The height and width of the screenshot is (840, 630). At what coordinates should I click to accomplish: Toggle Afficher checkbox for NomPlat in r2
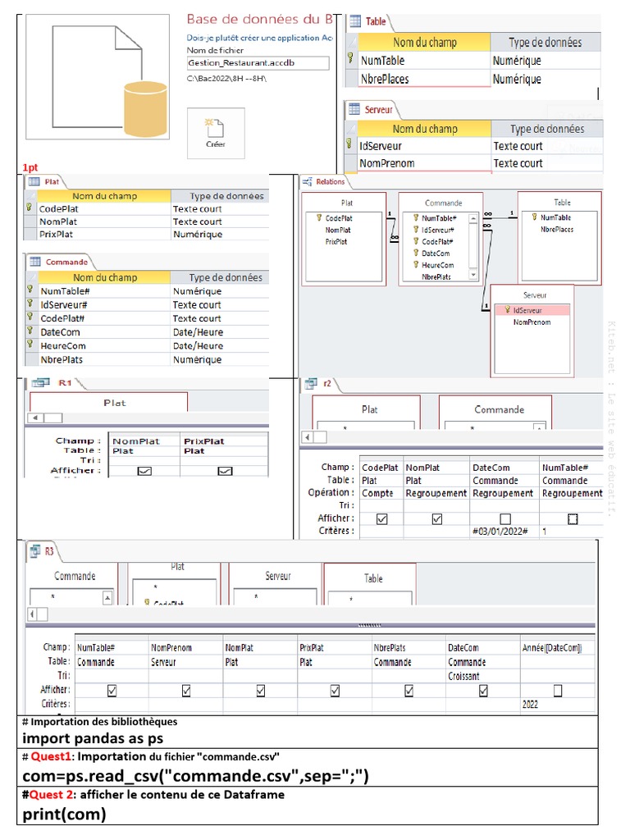[437, 519]
